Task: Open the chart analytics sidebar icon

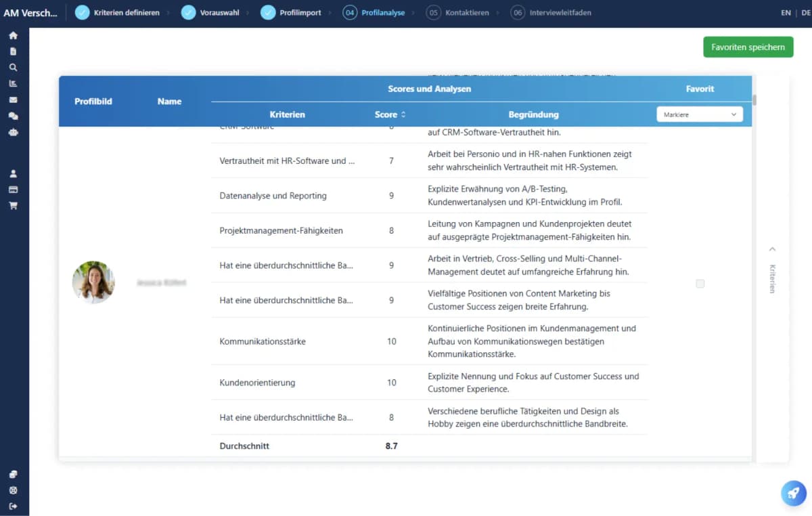Action: (x=13, y=83)
